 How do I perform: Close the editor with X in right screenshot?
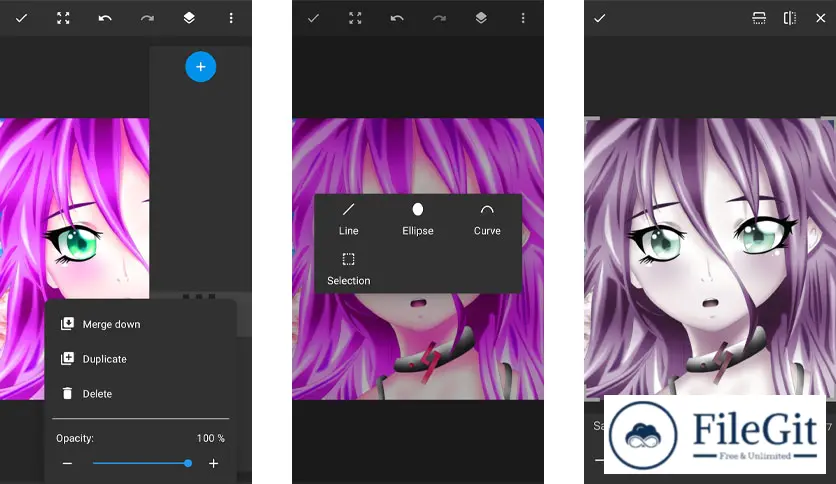[821, 18]
